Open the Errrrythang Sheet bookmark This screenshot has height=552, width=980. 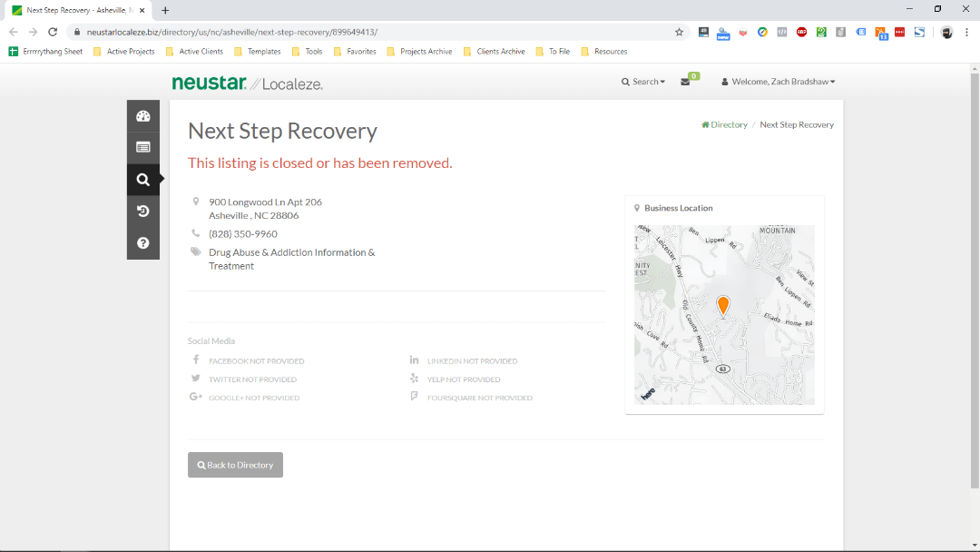[45, 51]
